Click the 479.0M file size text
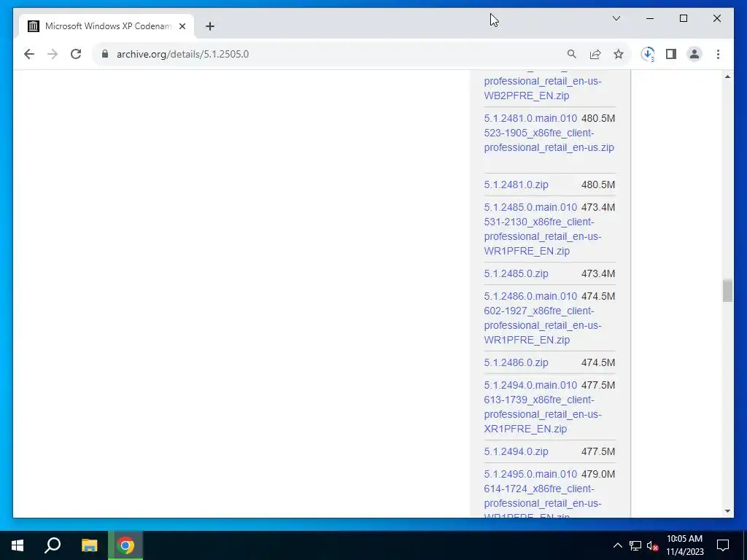 click(598, 474)
